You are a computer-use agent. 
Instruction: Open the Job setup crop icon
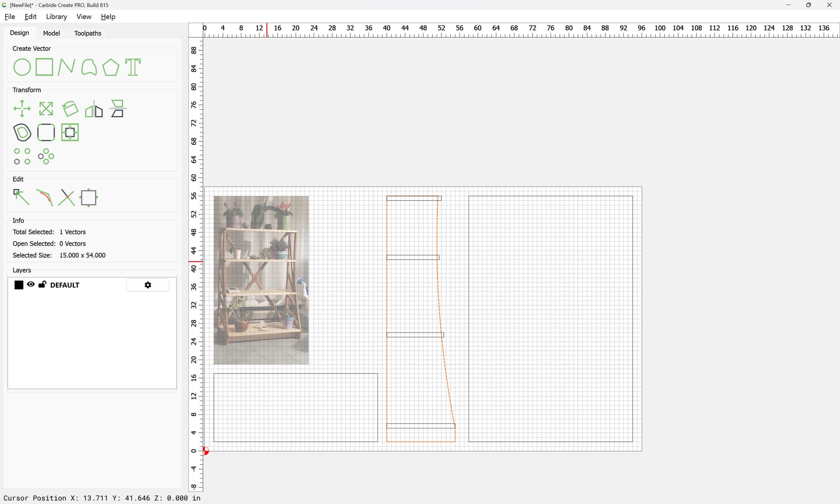coord(89,198)
